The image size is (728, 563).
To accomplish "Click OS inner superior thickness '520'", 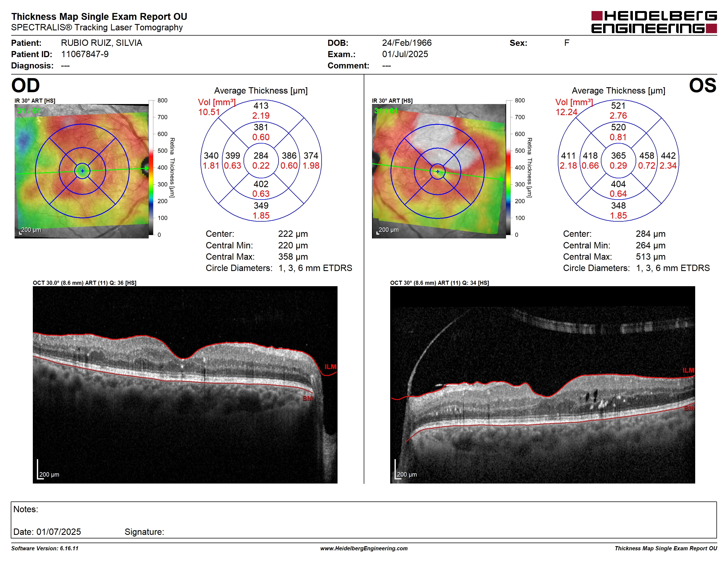I will point(618,127).
